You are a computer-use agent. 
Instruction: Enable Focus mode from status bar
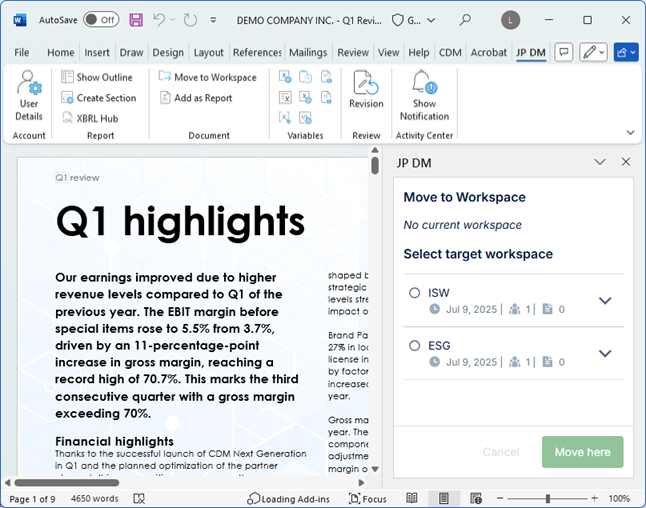pyautogui.click(x=367, y=499)
